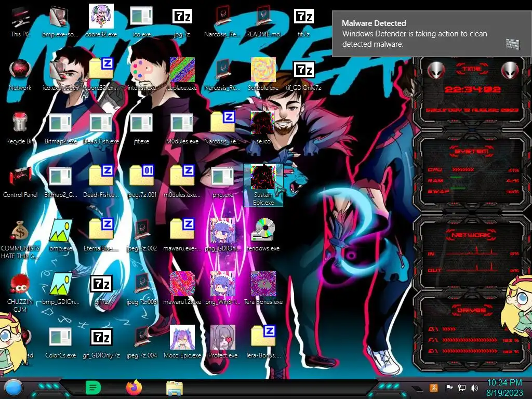Select the mawaru.exe-... zip folder
The height and width of the screenshot is (399, 532).
[182, 235]
